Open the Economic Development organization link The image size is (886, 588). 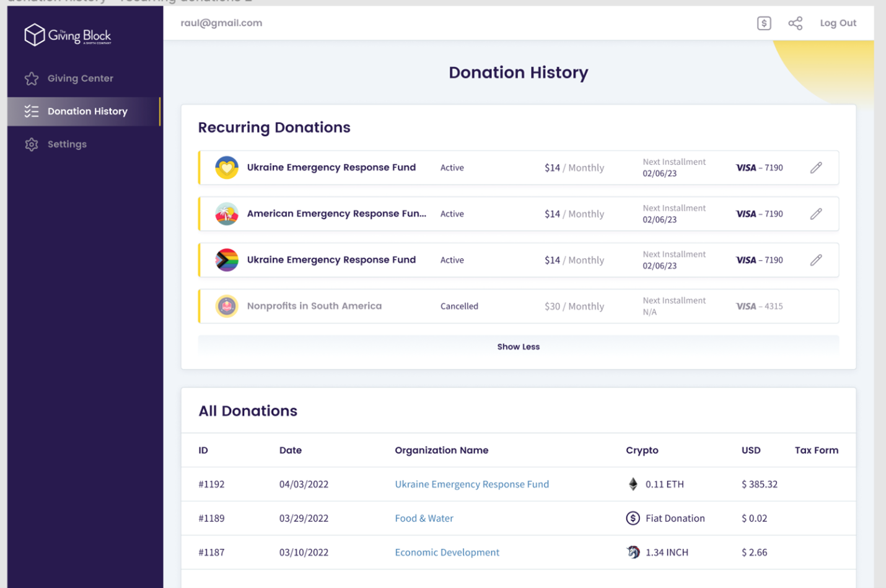(447, 553)
